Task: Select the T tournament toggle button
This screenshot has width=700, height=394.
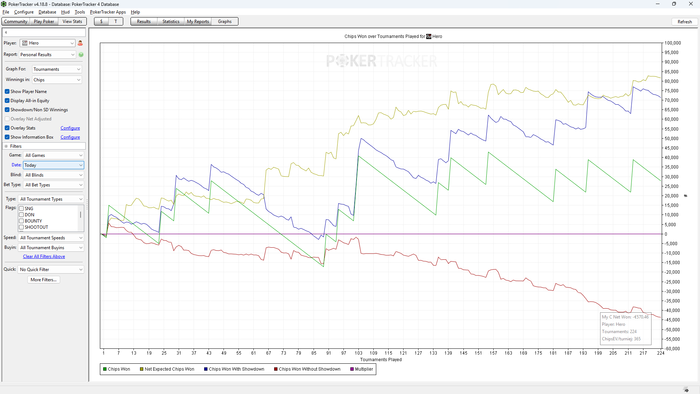Action: [x=116, y=21]
